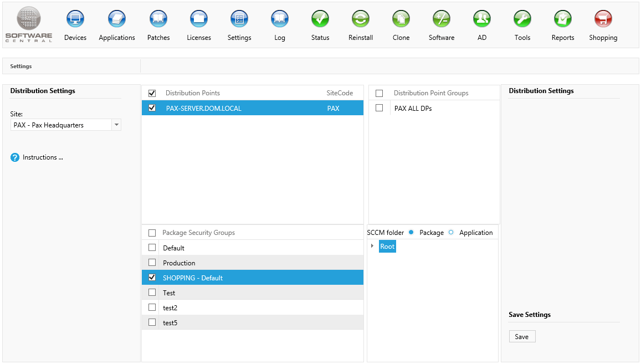The image size is (641, 364).
Task: Check the Production security group
Action: [152, 262]
